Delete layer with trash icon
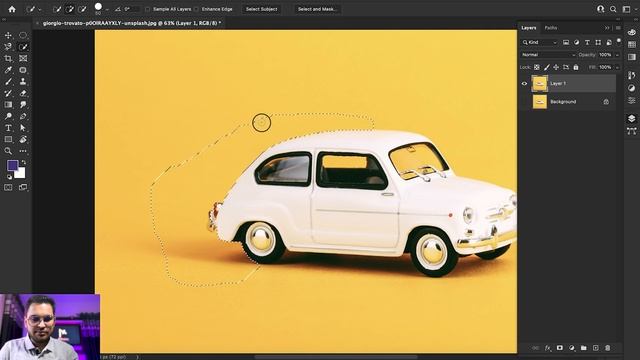 point(608,348)
